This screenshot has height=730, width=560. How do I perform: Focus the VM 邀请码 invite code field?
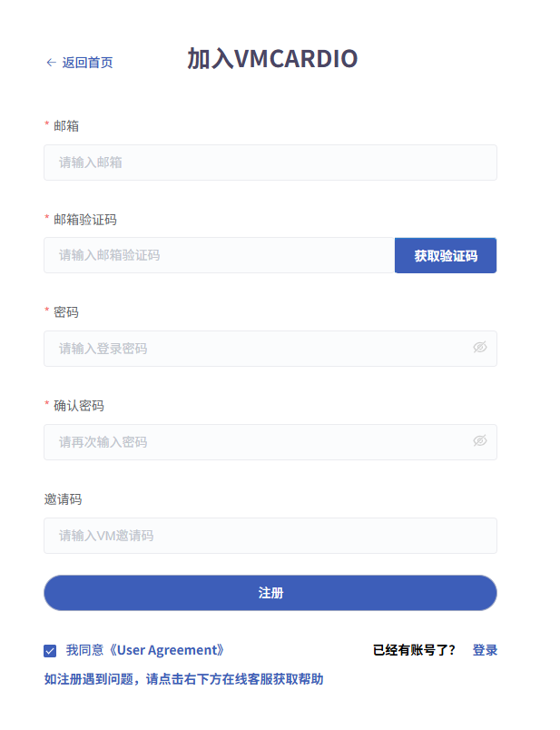[270, 536]
